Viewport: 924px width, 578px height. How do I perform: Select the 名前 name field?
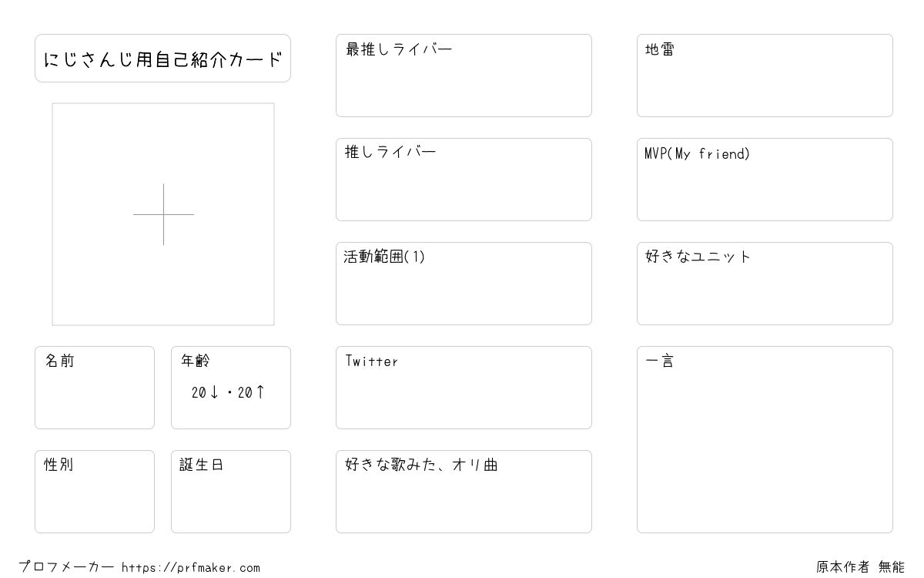coord(95,388)
